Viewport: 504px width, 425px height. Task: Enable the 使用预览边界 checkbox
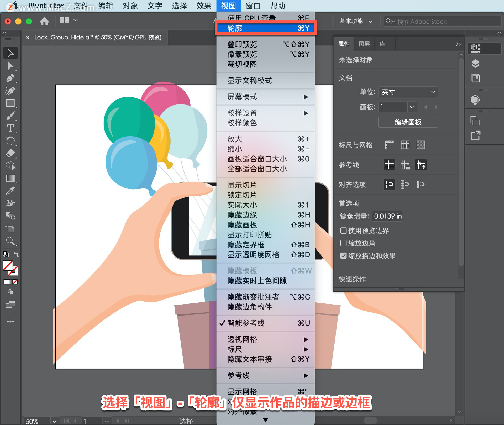(x=343, y=230)
